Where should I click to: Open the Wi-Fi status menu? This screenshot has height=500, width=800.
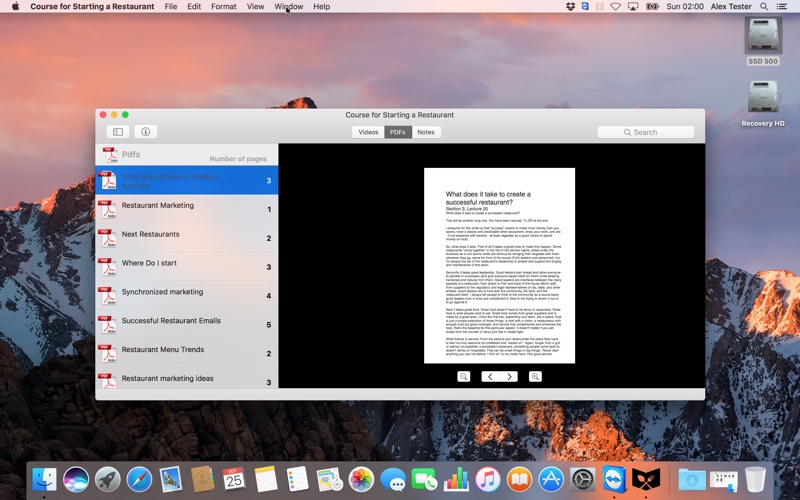click(616, 6)
